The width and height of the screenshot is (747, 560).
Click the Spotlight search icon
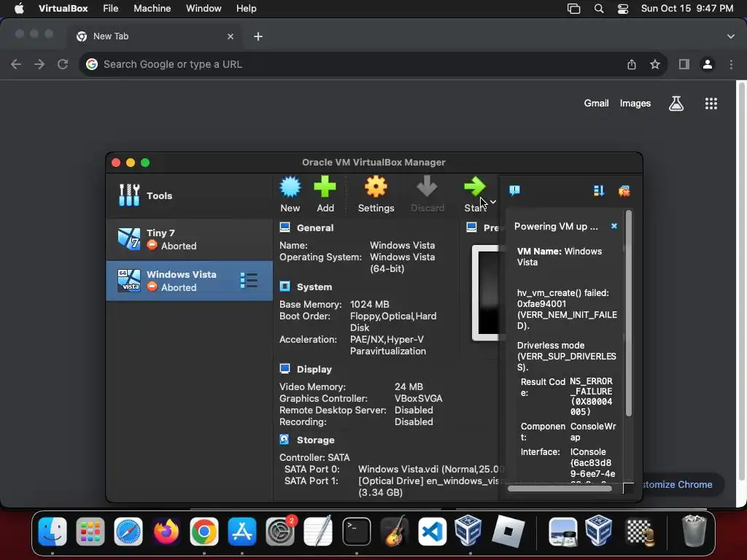(x=599, y=9)
